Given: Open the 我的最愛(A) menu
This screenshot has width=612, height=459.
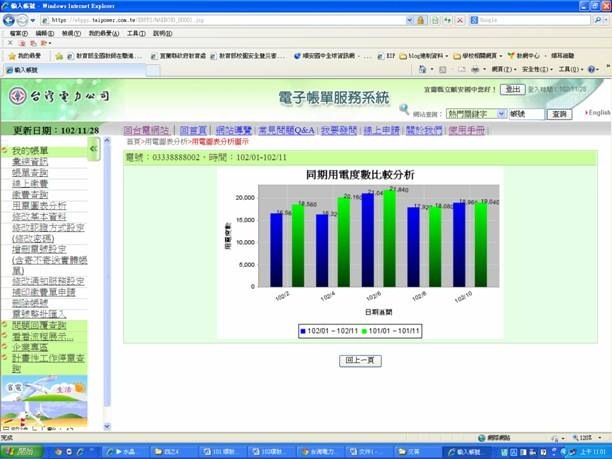Looking at the screenshot, I should 104,34.
